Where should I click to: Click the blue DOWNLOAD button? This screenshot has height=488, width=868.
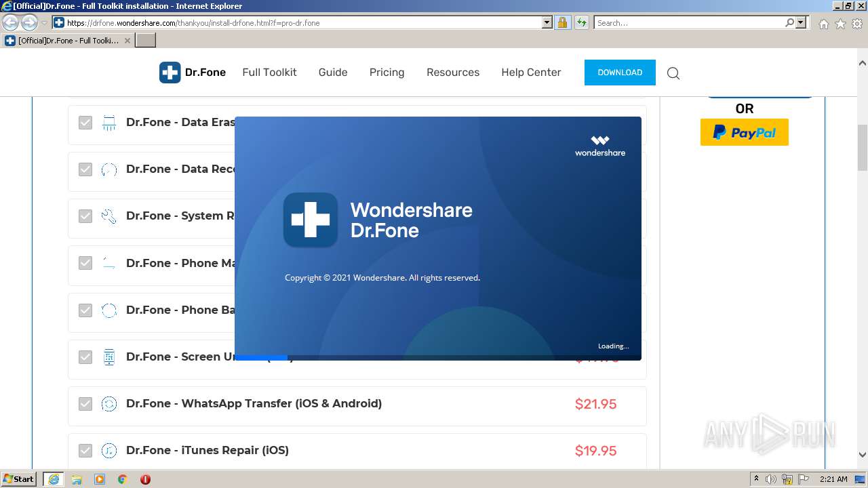(620, 73)
